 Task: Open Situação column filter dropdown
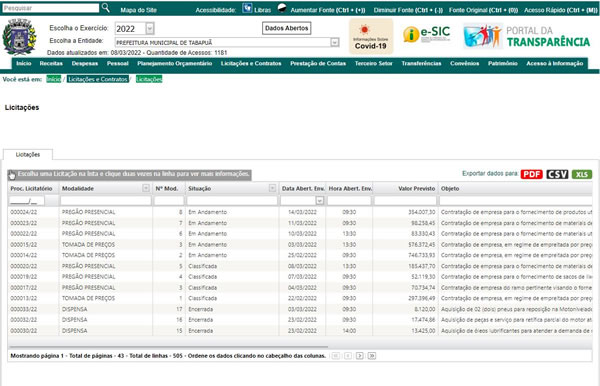coord(272,188)
